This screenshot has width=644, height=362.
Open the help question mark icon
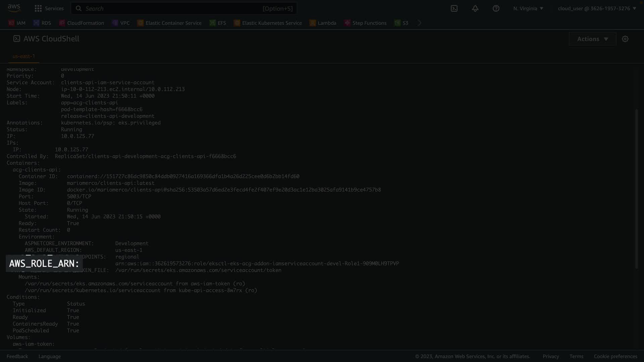click(496, 8)
